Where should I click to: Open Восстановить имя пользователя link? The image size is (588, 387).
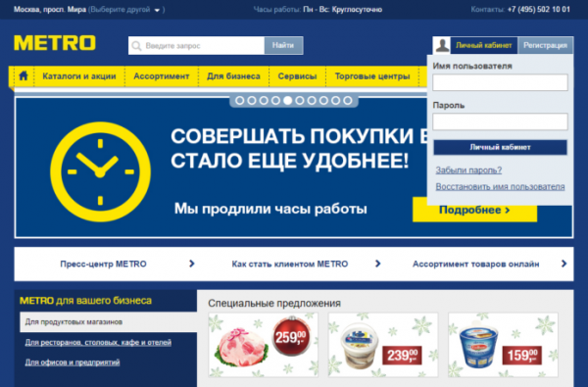point(500,186)
